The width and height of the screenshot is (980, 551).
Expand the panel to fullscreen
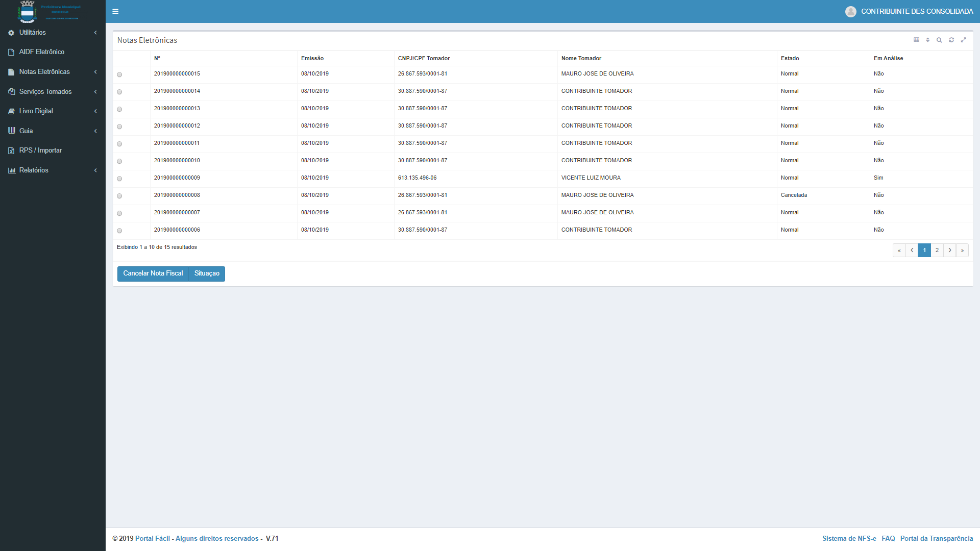(963, 40)
